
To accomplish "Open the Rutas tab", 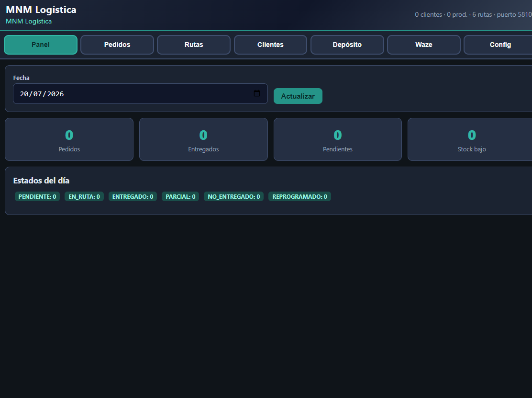I will point(194,45).
